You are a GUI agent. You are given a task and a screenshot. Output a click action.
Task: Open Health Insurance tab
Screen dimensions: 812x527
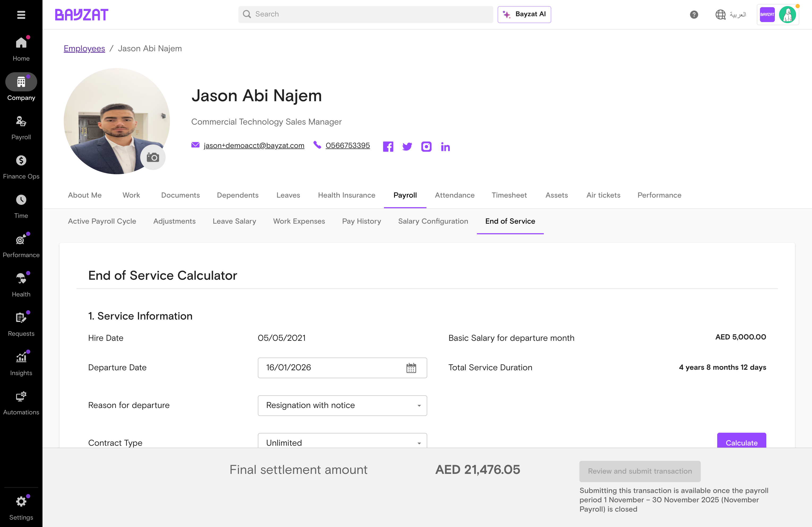[346, 195]
